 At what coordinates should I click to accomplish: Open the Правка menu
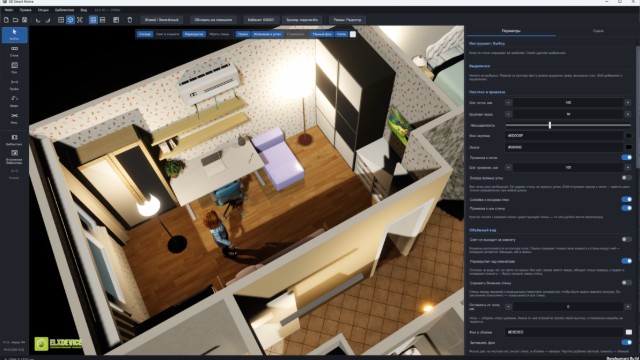pos(25,10)
